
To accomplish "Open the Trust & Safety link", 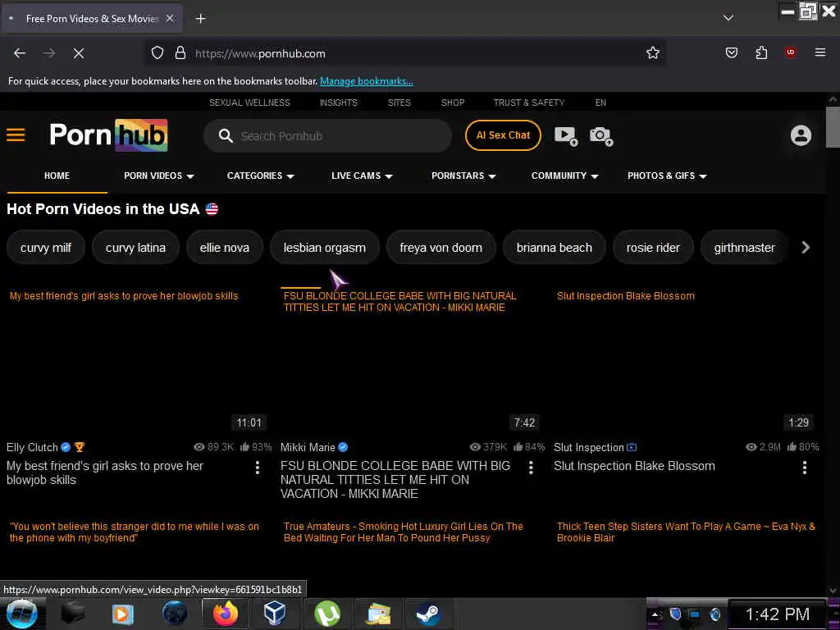I will click(x=529, y=103).
